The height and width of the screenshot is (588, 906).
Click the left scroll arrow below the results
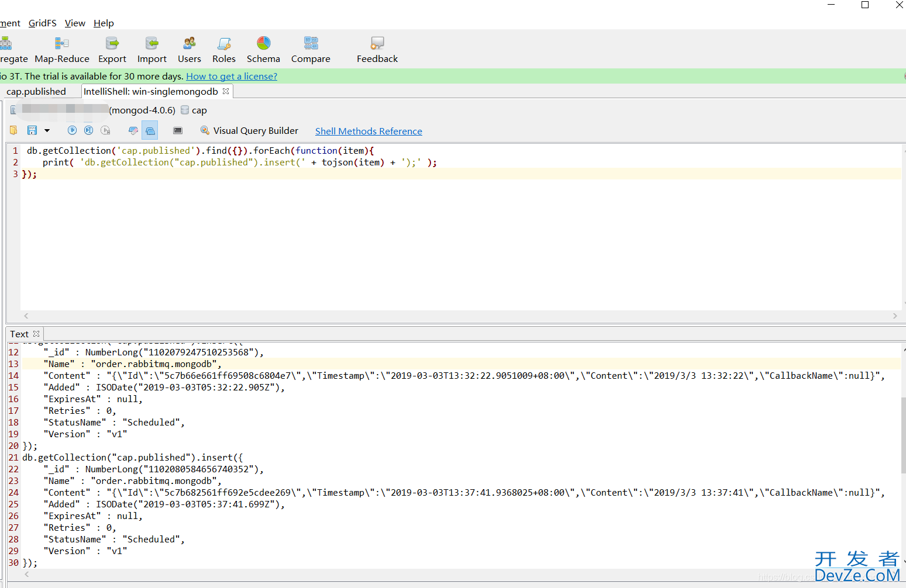26,573
